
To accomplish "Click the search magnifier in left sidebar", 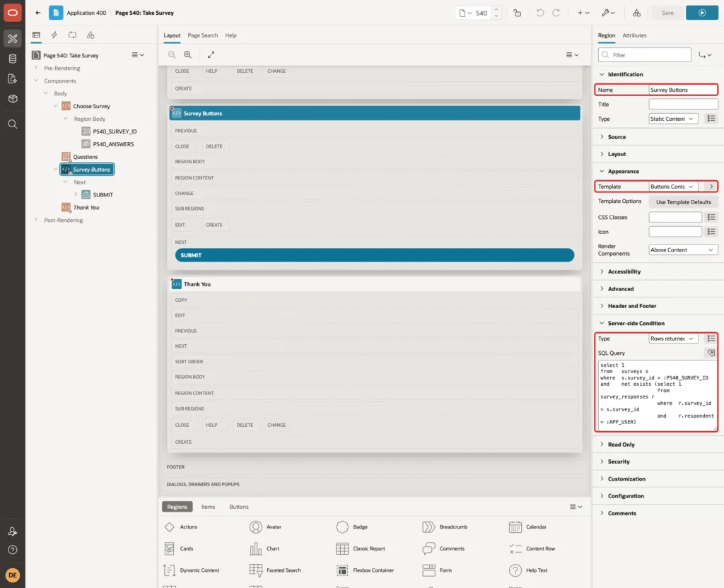I will click(13, 124).
